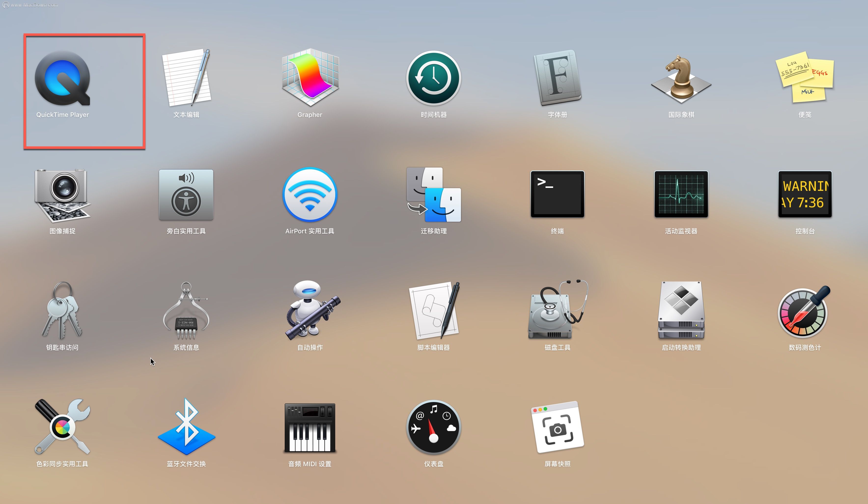Click the "活动监视器" label text
This screenshot has height=504, width=868.
point(681,231)
